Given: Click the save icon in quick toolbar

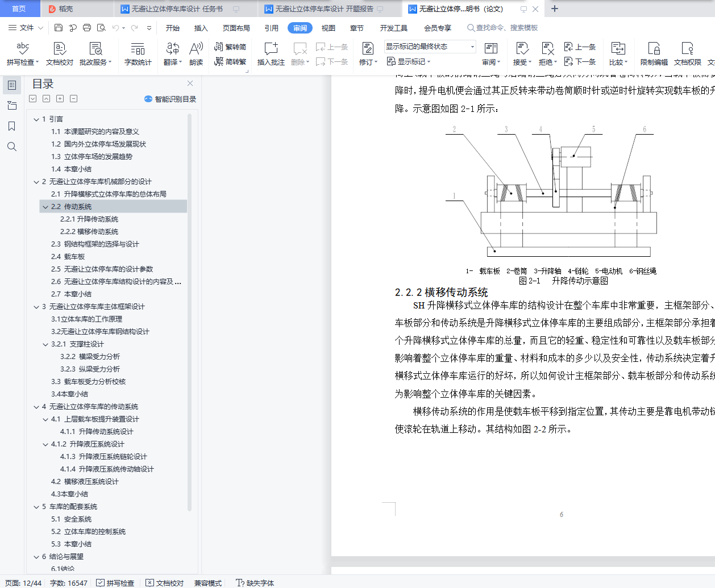Looking at the screenshot, I should click(59, 27).
